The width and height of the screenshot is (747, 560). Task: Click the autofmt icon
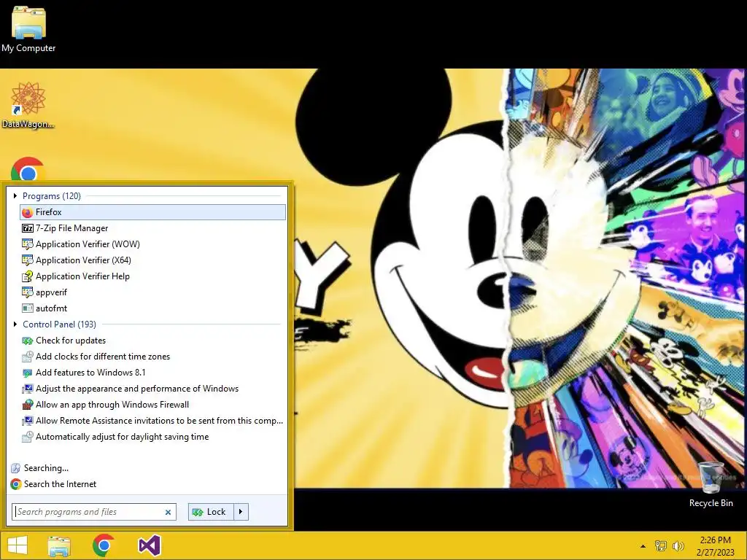[27, 308]
